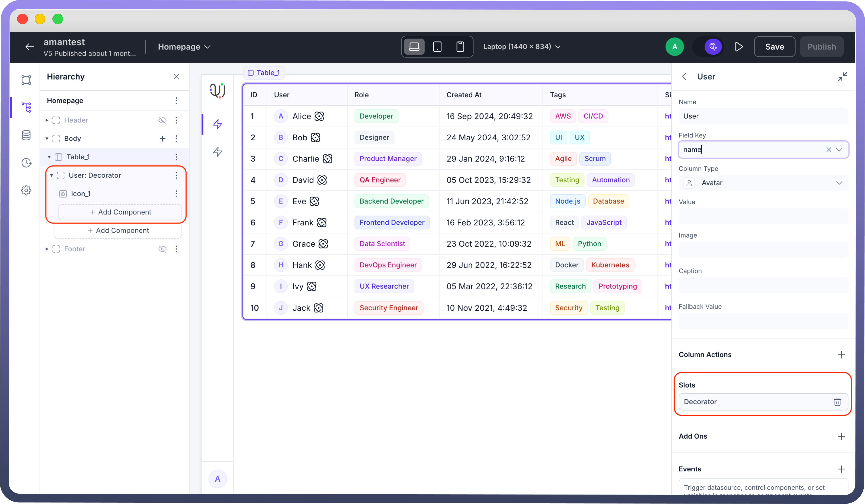The width and height of the screenshot is (865, 504).
Task: Open the Column Type Avatar dropdown
Action: 763,183
